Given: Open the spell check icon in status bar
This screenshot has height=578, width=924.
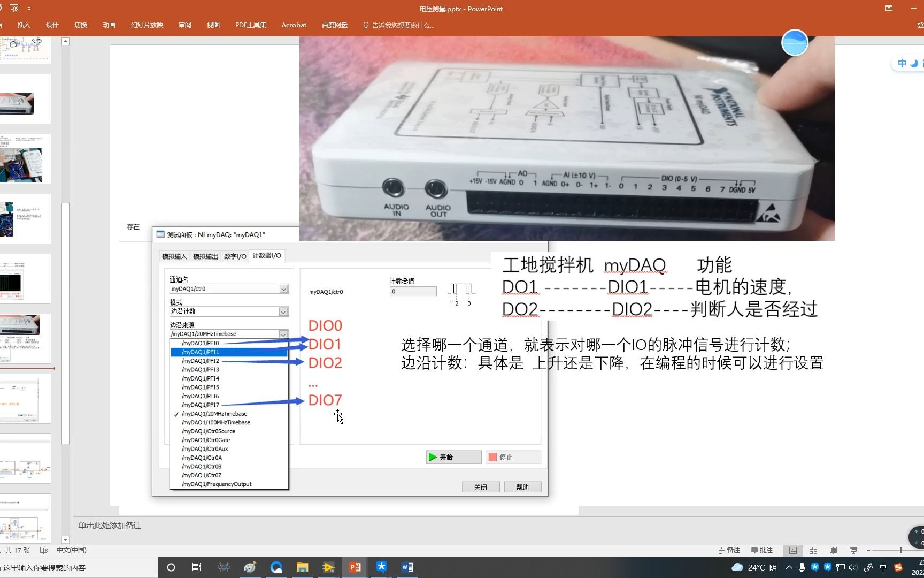Looking at the screenshot, I should coord(44,550).
